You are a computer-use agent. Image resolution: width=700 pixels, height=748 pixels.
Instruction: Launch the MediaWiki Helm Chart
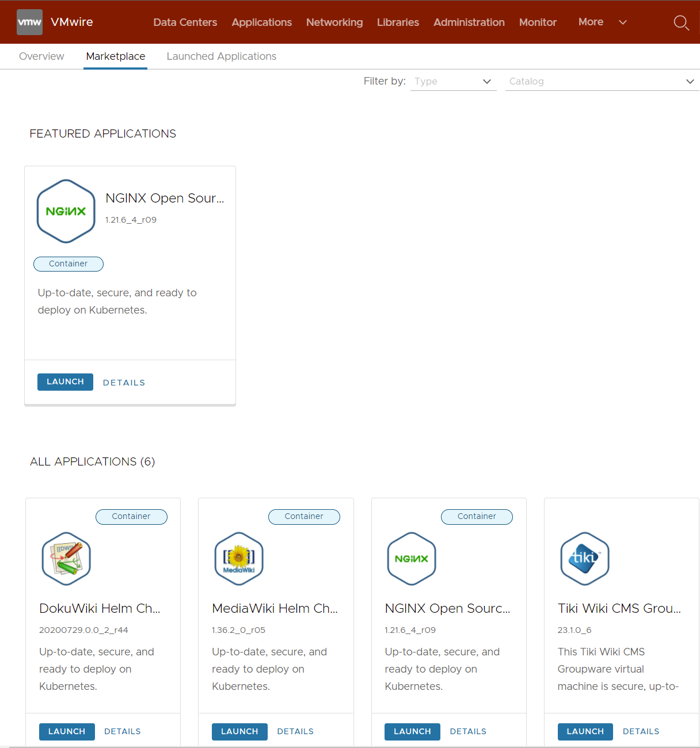point(239,731)
